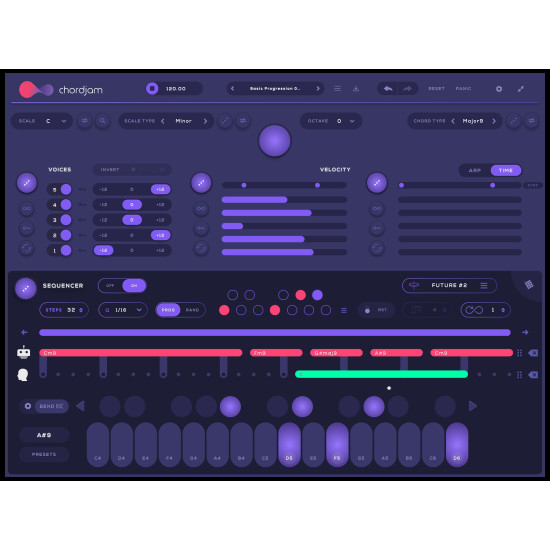The height and width of the screenshot is (550, 550).
Task: Select the Fm9 chord block
Action: click(x=276, y=353)
